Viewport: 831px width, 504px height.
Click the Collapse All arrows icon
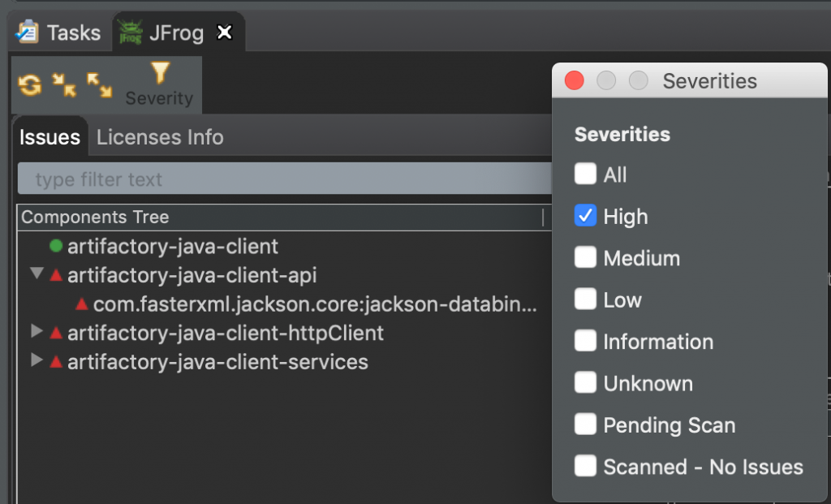(64, 84)
